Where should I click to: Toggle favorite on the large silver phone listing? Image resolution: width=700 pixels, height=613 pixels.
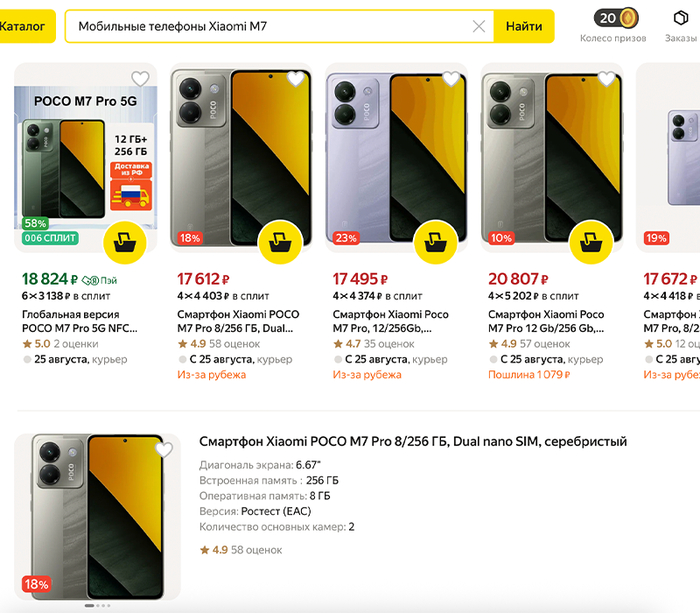click(163, 449)
